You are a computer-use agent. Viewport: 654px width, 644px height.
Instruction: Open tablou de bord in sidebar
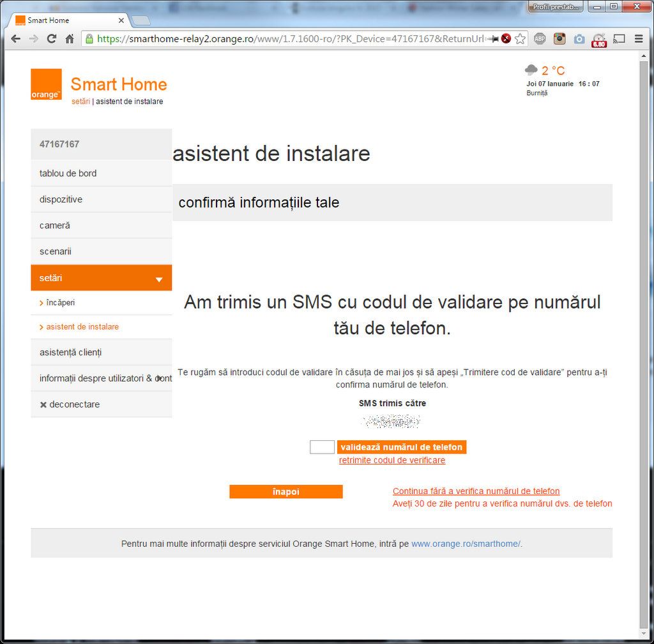point(102,173)
